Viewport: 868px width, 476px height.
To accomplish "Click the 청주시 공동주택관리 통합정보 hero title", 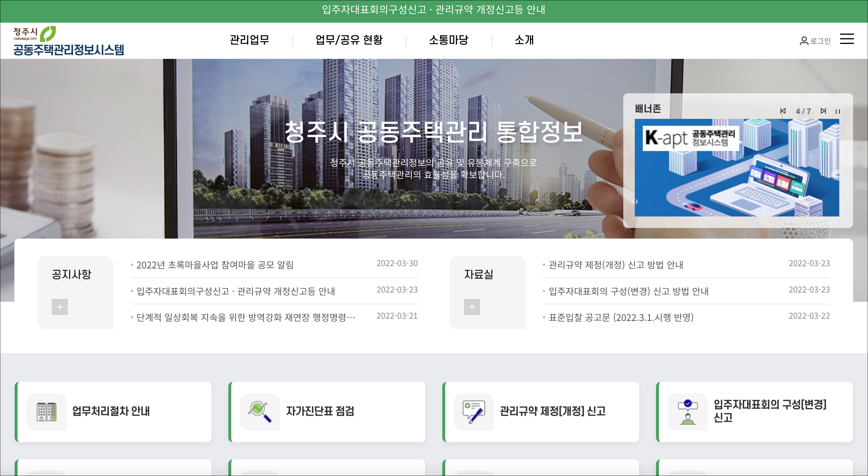I will coord(434,132).
